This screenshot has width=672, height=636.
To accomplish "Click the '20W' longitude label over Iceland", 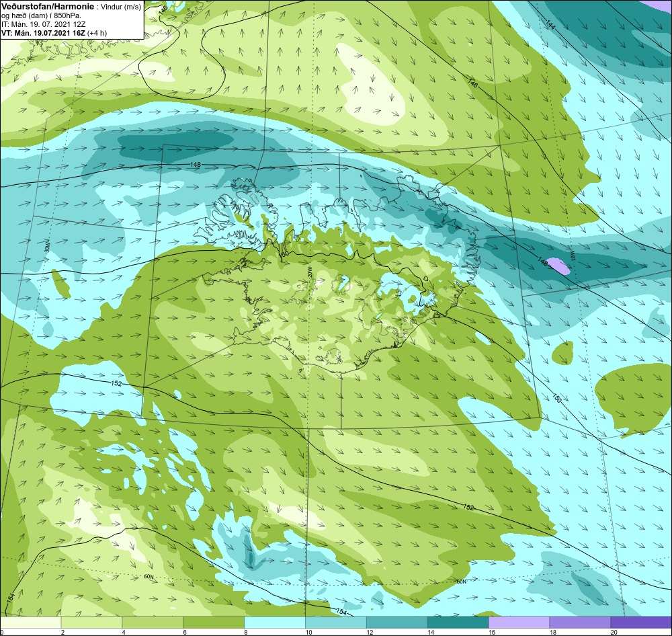I will click(309, 272).
